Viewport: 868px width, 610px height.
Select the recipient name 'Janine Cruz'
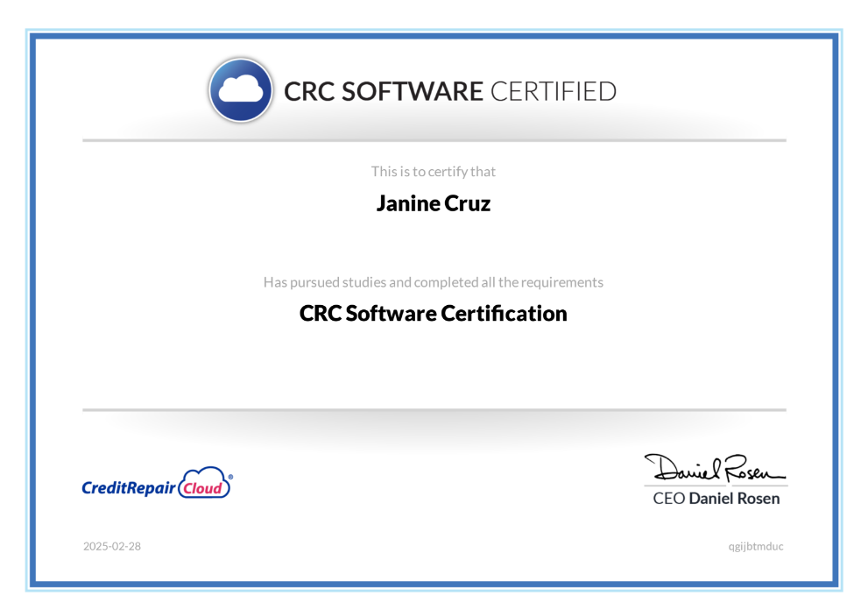click(x=434, y=203)
